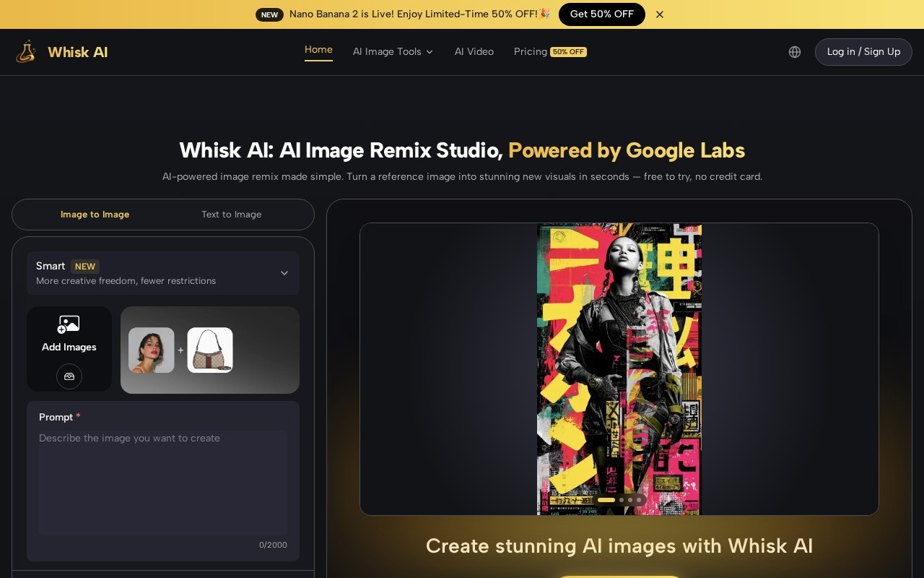Open the AI Video page
Image resolution: width=924 pixels, height=578 pixels.
[474, 52]
